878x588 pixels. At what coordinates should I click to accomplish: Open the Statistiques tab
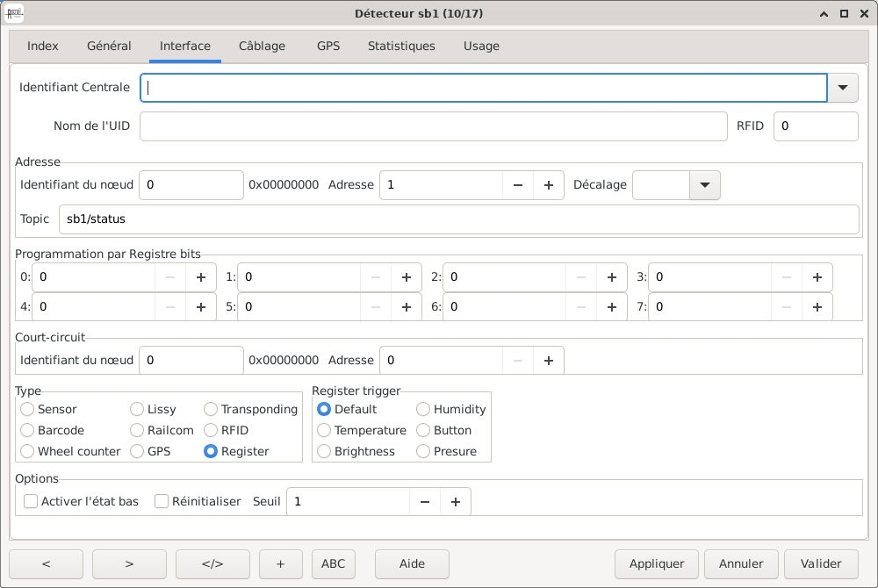(x=401, y=46)
